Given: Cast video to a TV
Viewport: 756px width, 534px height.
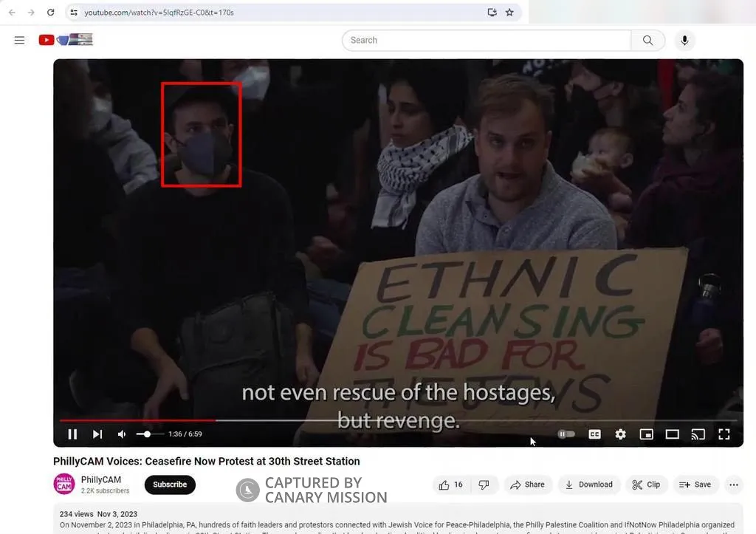Looking at the screenshot, I should [x=698, y=434].
